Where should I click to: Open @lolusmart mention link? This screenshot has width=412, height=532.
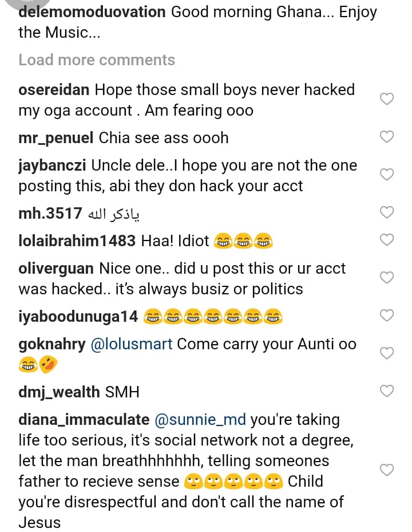pyautogui.click(x=132, y=344)
